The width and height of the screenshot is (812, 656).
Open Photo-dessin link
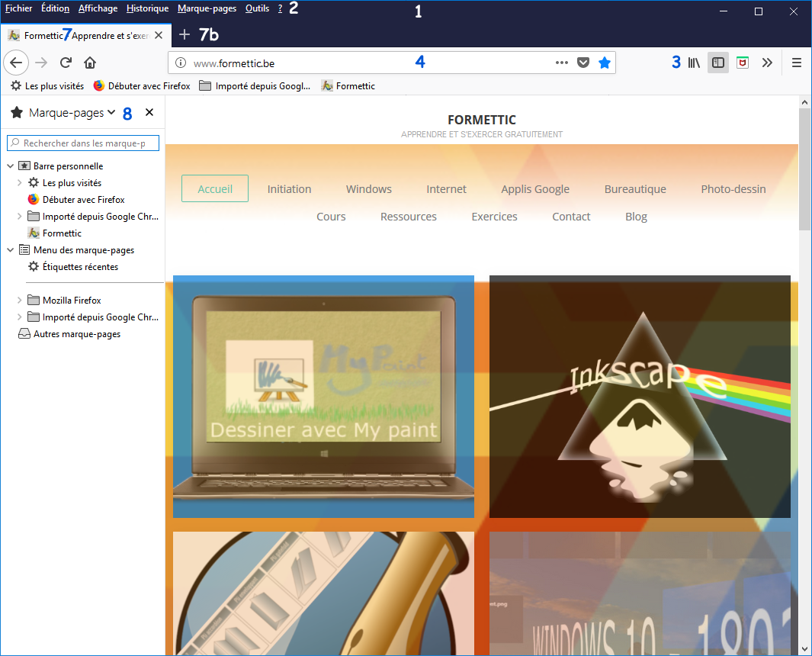(x=733, y=188)
